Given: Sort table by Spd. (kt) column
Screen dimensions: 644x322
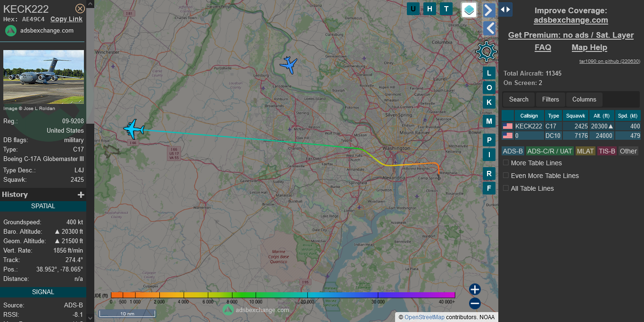Looking at the screenshot, I should click(x=628, y=116).
